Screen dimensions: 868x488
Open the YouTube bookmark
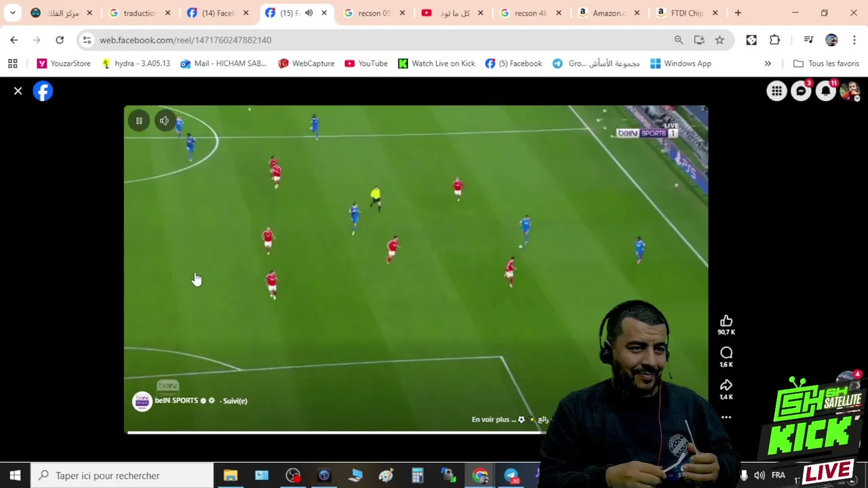366,64
